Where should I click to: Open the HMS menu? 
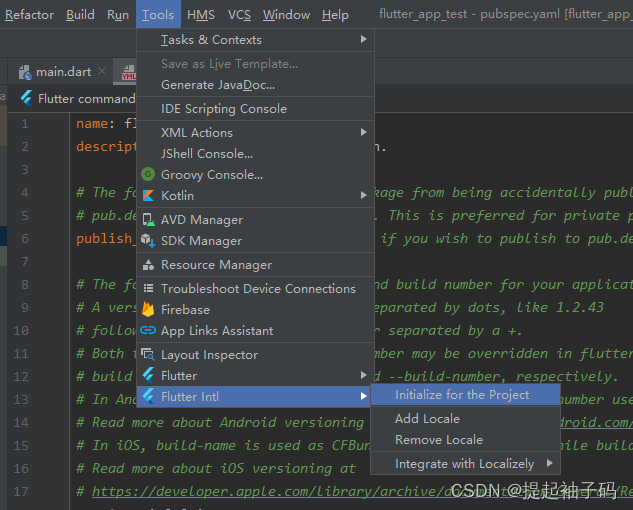click(x=201, y=15)
